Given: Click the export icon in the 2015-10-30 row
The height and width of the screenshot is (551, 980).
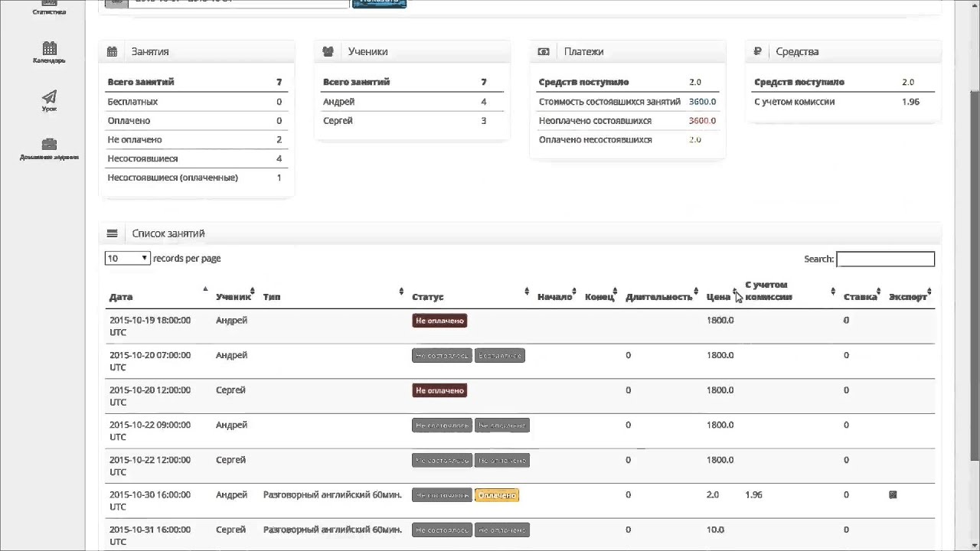Looking at the screenshot, I should (x=893, y=495).
